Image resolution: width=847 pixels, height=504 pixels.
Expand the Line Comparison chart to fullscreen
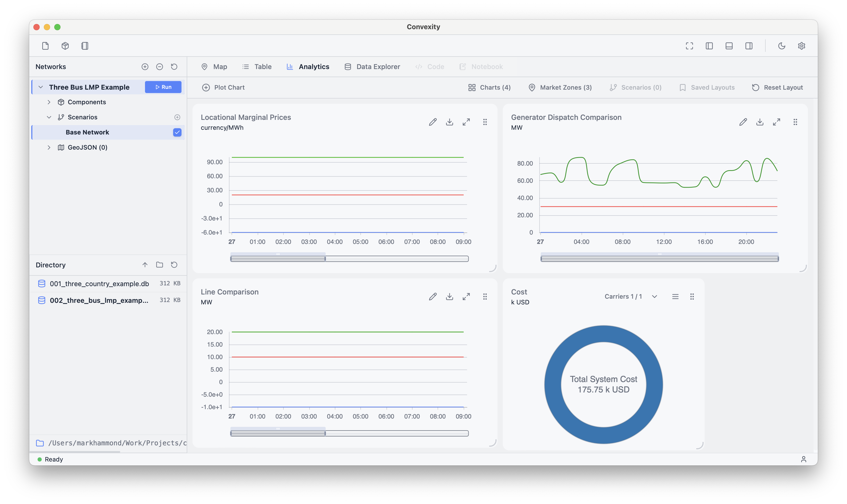466,297
